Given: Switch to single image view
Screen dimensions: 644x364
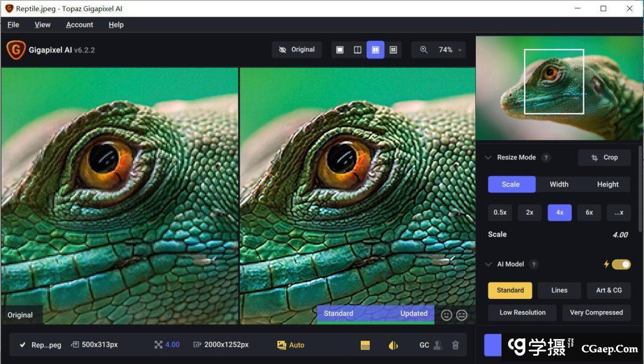Looking at the screenshot, I should pyautogui.click(x=340, y=50).
